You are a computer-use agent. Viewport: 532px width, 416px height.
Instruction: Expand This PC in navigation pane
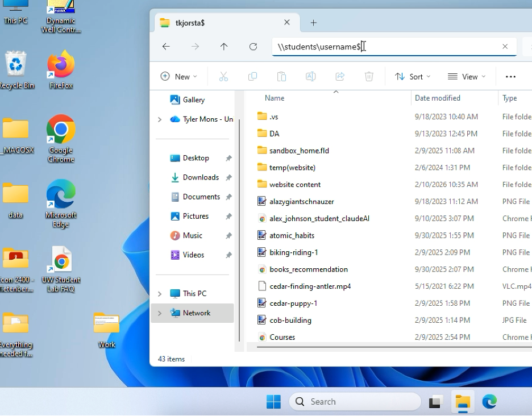[160, 294]
